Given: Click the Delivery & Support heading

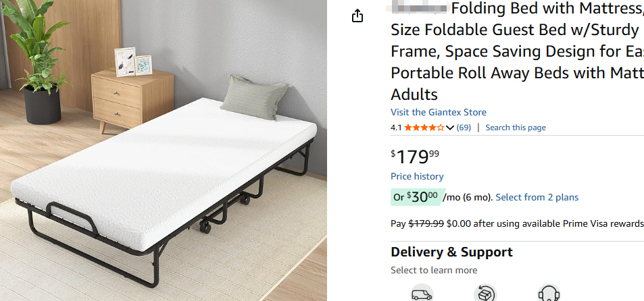Looking at the screenshot, I should tap(451, 252).
